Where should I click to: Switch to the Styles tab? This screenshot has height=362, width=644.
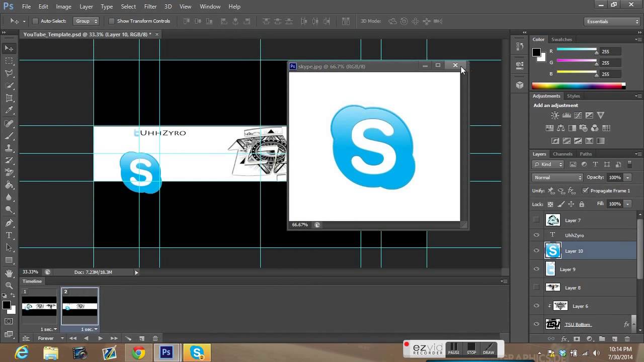pyautogui.click(x=574, y=96)
